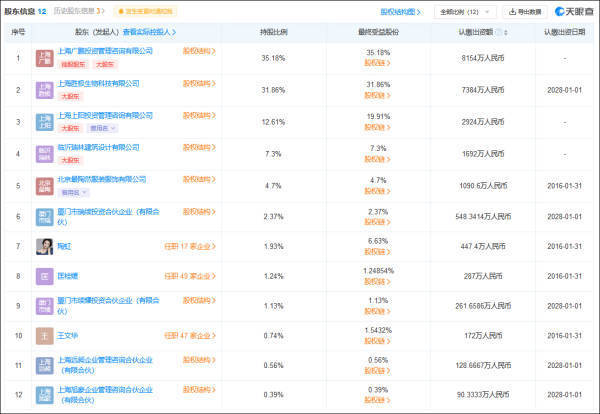
Task: Open 上海胜拓生物科技有限公司 company link
Action: tap(99, 83)
